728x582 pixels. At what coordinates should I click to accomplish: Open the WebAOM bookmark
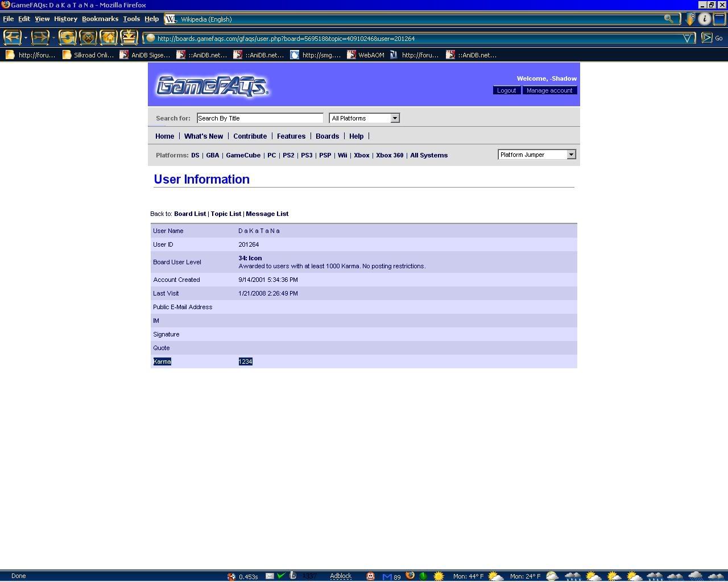(366, 55)
